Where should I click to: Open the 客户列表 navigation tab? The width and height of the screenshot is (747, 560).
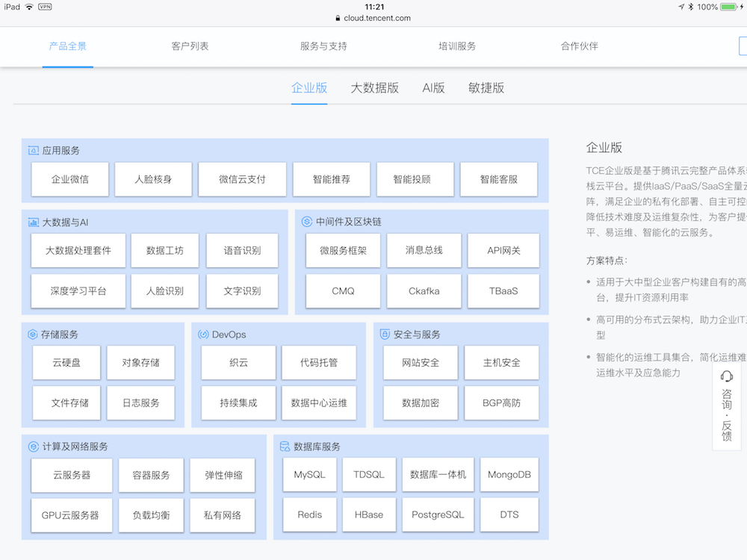coord(190,46)
